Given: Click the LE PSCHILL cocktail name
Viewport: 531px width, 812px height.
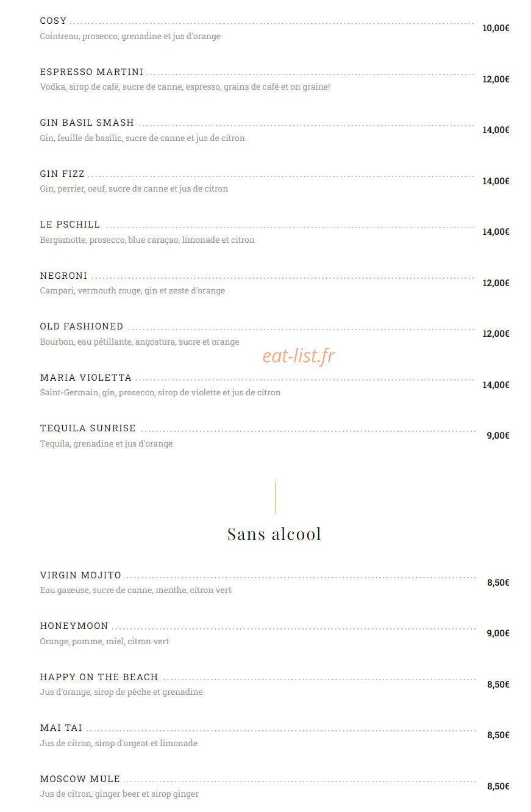Looking at the screenshot, I should click(69, 225).
